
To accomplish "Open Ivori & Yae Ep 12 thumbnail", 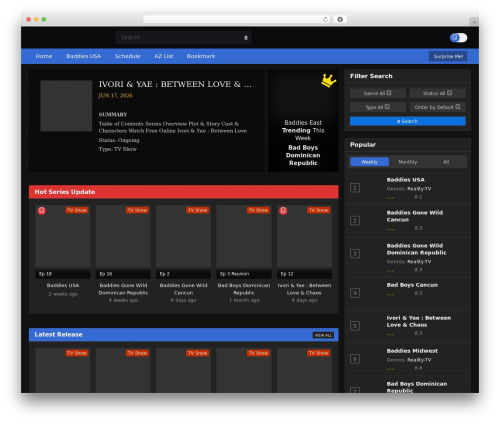I will [304, 242].
